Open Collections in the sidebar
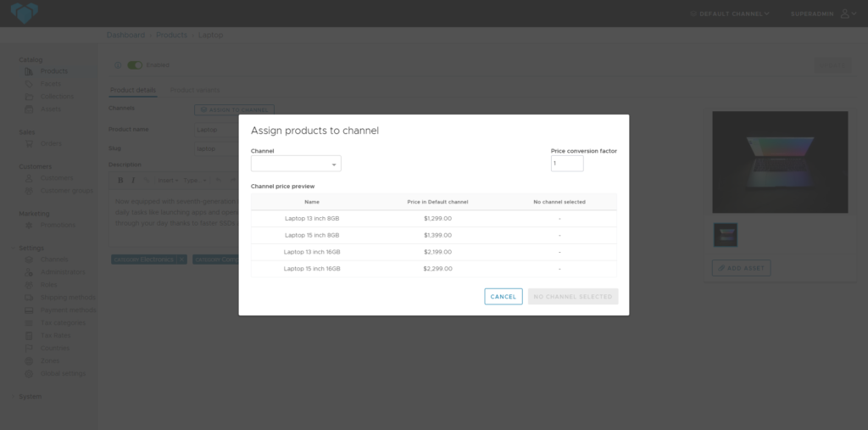Screen dimensions: 868x430 pyautogui.click(x=57, y=97)
